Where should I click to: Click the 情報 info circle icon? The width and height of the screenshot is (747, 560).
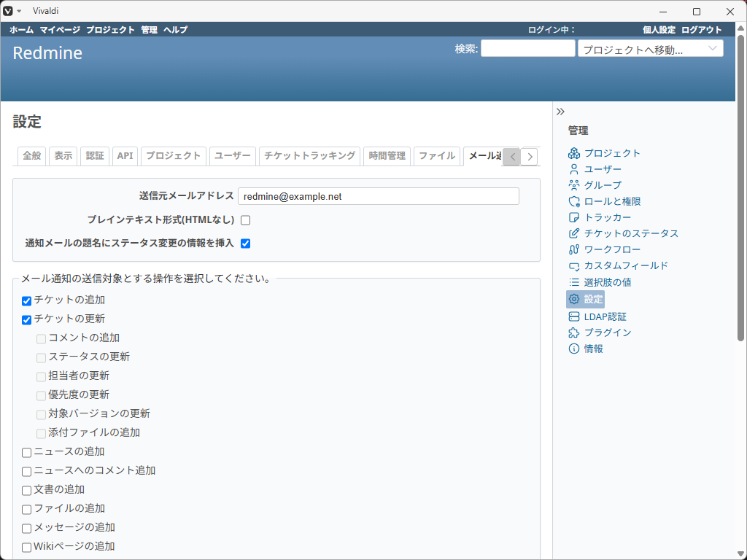(574, 349)
